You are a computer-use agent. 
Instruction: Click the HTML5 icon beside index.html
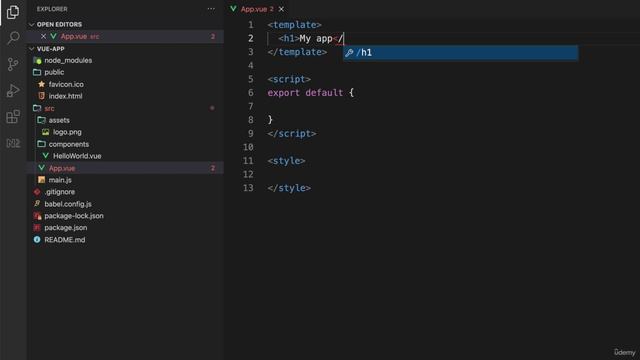pyautogui.click(x=41, y=96)
